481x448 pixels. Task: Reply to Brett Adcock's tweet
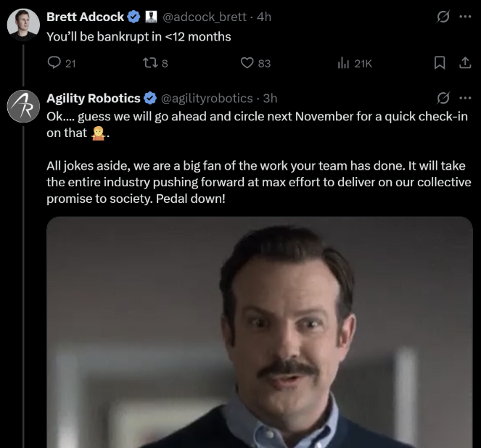(54, 63)
